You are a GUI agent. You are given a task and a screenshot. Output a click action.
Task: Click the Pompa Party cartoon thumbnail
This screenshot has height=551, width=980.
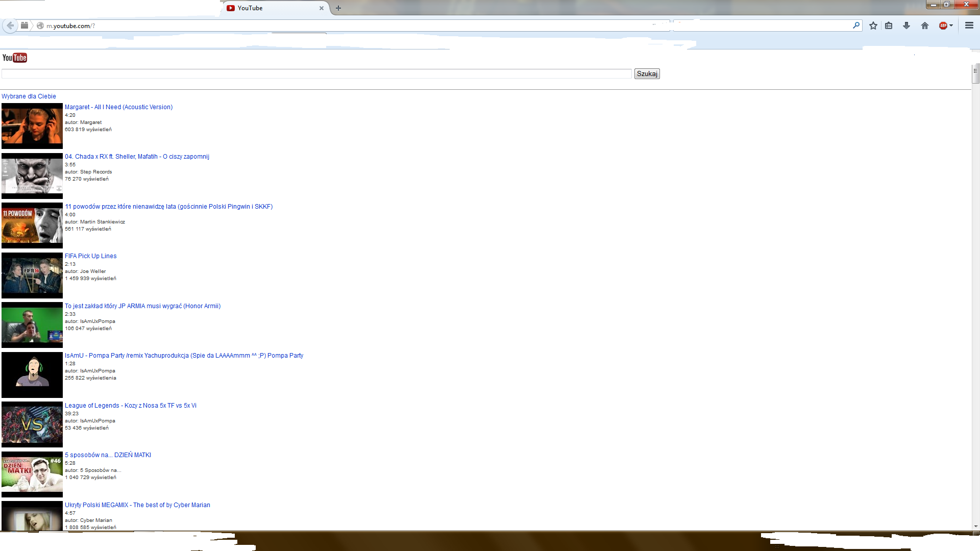tap(32, 375)
